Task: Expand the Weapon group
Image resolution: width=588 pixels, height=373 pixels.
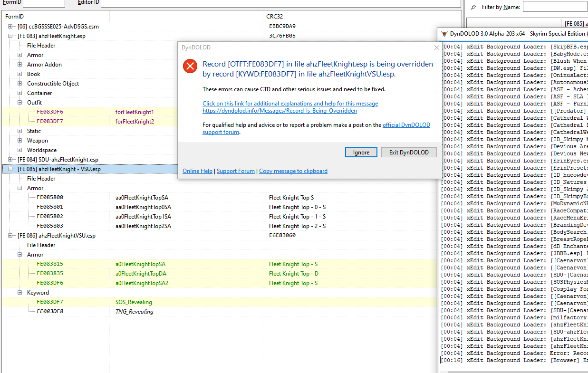Action: (x=20, y=141)
